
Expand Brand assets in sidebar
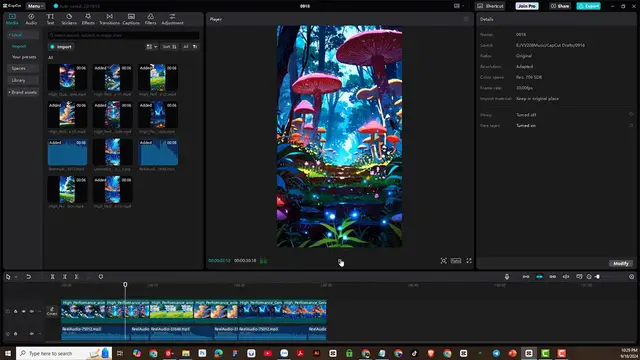click(x=23, y=92)
